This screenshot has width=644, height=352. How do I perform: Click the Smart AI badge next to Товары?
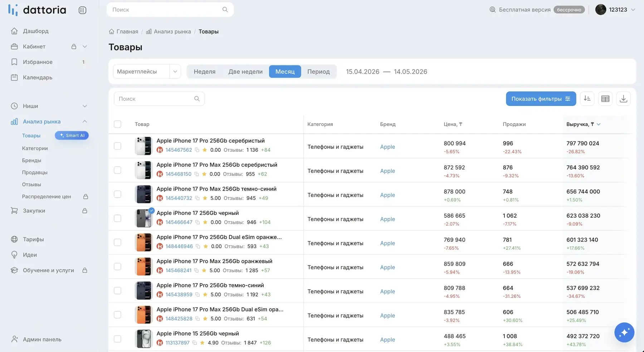[x=72, y=135]
